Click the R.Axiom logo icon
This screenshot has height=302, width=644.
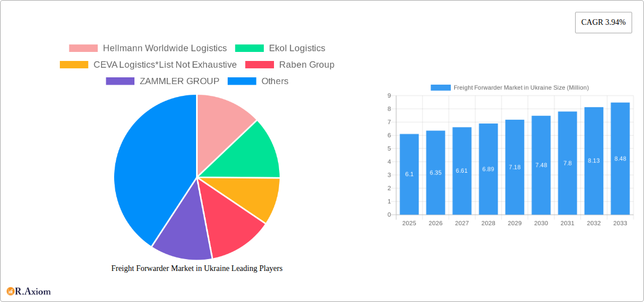coord(11,292)
